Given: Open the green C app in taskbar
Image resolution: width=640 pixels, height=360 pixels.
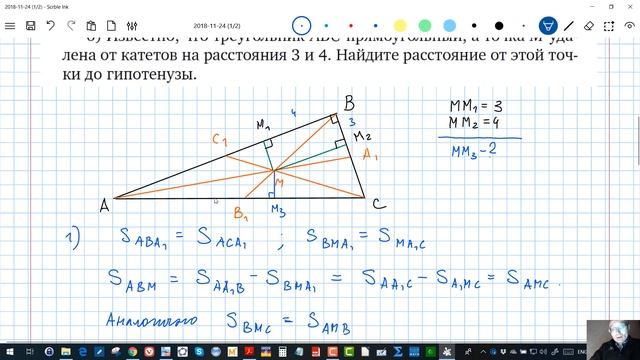Looking at the screenshot, I should (349, 352).
